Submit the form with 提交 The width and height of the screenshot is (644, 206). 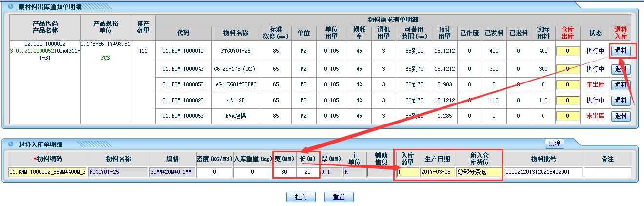[x=301, y=197]
